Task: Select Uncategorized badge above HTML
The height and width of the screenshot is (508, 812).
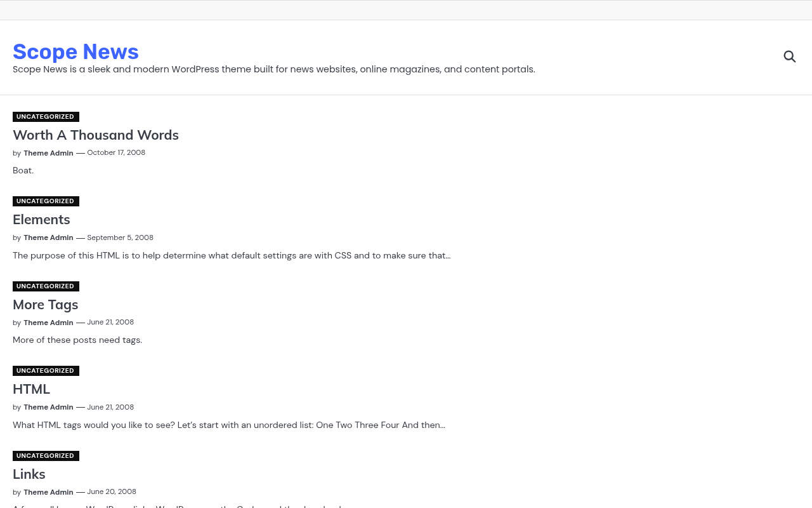Action: (46, 371)
